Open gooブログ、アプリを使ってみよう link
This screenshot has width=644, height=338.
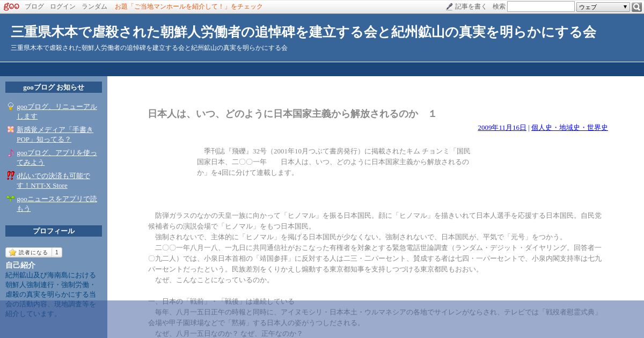[57, 157]
